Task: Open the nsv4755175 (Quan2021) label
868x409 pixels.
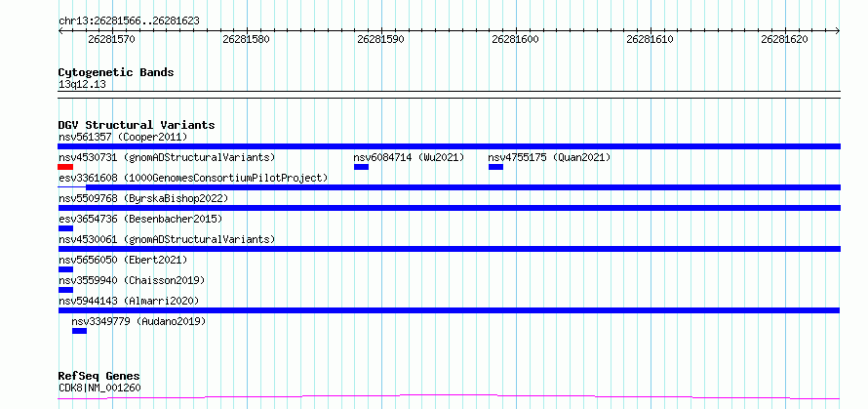Action: coord(549,157)
